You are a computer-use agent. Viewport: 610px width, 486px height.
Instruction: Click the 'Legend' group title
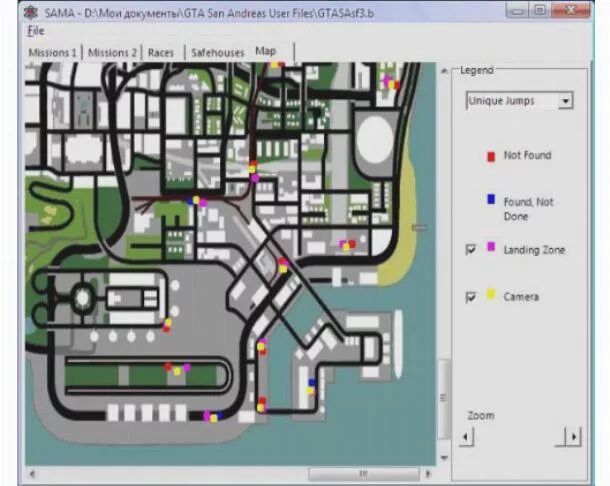(x=477, y=70)
